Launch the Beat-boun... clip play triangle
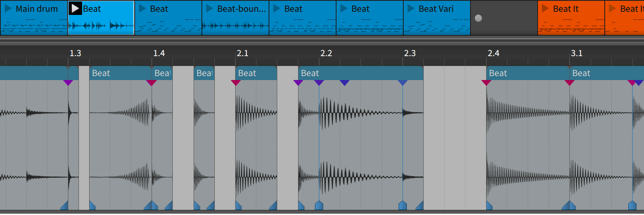This screenshot has width=644, height=215. tap(210, 9)
